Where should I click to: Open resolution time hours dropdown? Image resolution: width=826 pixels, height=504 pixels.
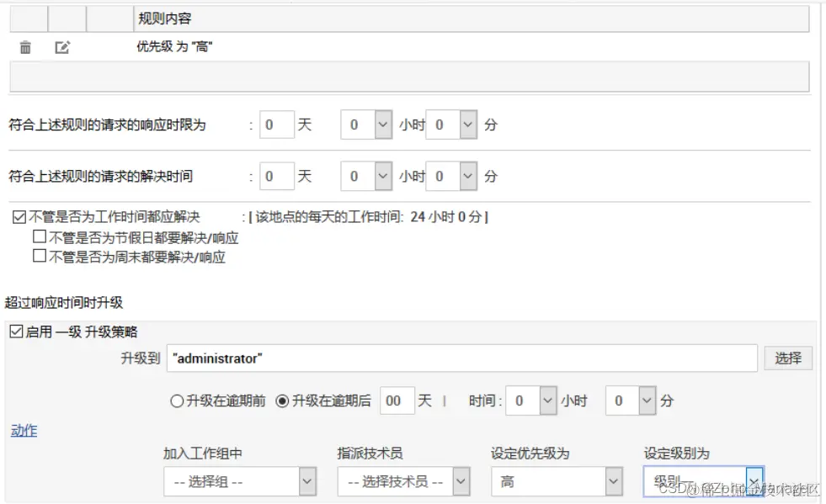(x=366, y=176)
